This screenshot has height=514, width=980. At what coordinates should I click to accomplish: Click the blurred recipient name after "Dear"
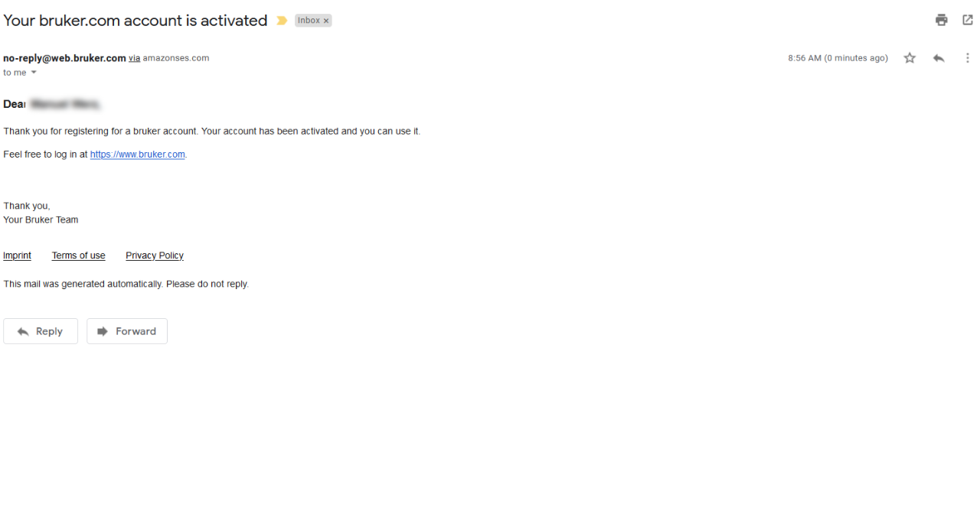pyautogui.click(x=66, y=104)
